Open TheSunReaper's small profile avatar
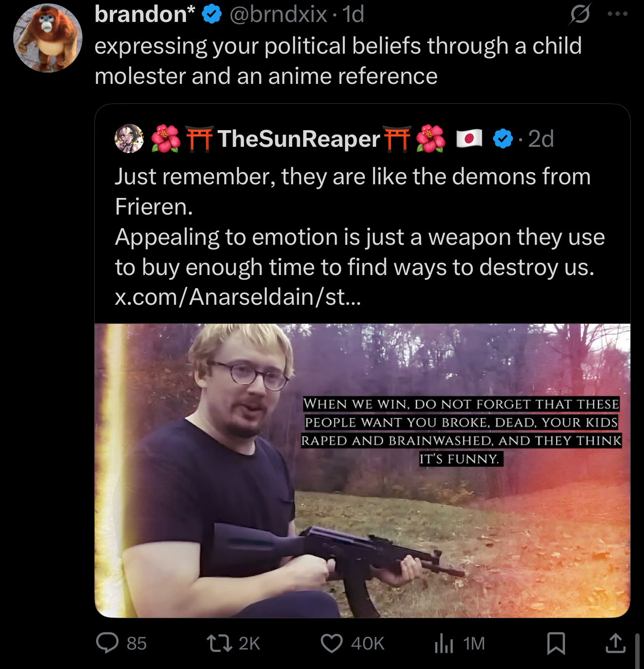Viewport: 644px width, 669px height. (129, 138)
